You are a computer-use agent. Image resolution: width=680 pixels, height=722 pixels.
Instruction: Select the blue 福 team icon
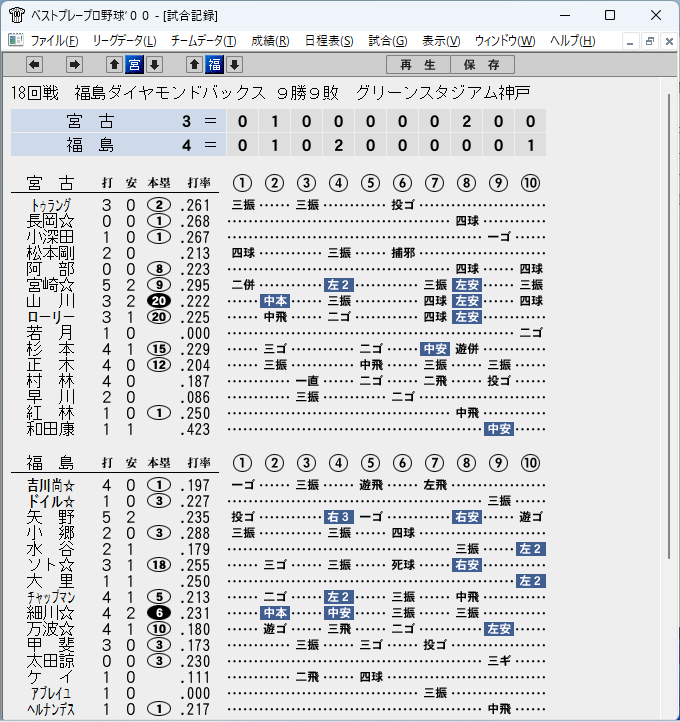215,65
